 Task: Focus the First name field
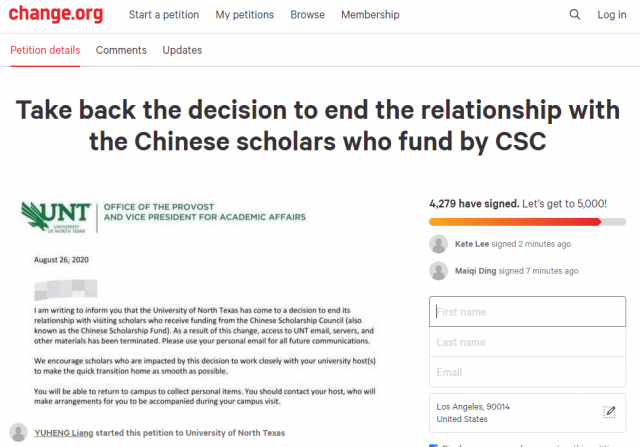pyautogui.click(x=527, y=311)
